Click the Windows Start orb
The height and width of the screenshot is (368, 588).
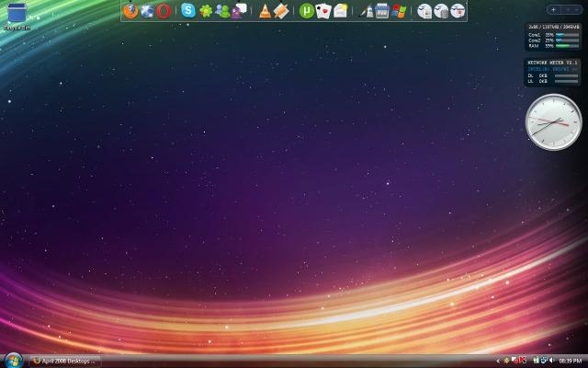pos(14,361)
